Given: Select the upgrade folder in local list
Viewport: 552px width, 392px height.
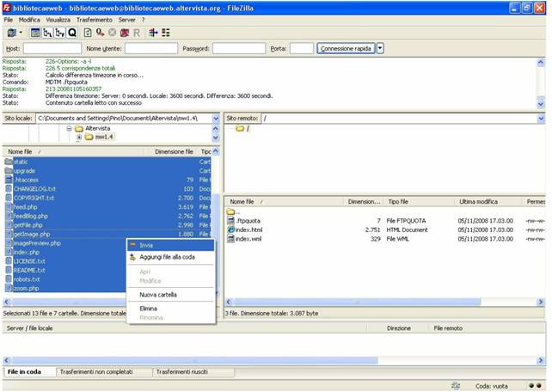Looking at the screenshot, I should coord(107,171).
